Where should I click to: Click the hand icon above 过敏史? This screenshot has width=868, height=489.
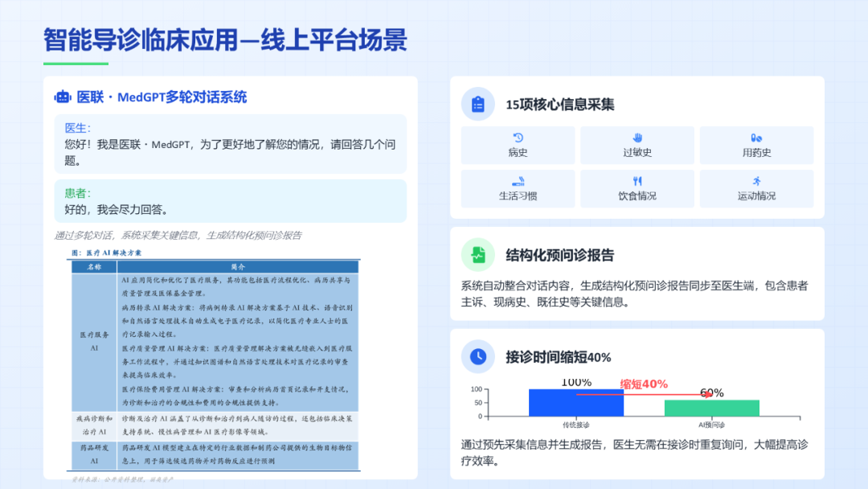tap(637, 138)
